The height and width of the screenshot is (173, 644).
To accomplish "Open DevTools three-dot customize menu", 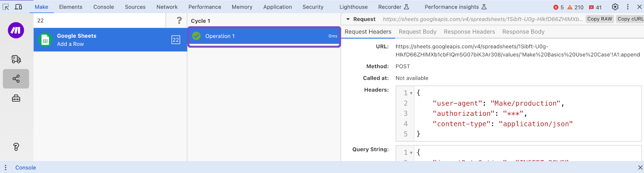I will (628, 7).
